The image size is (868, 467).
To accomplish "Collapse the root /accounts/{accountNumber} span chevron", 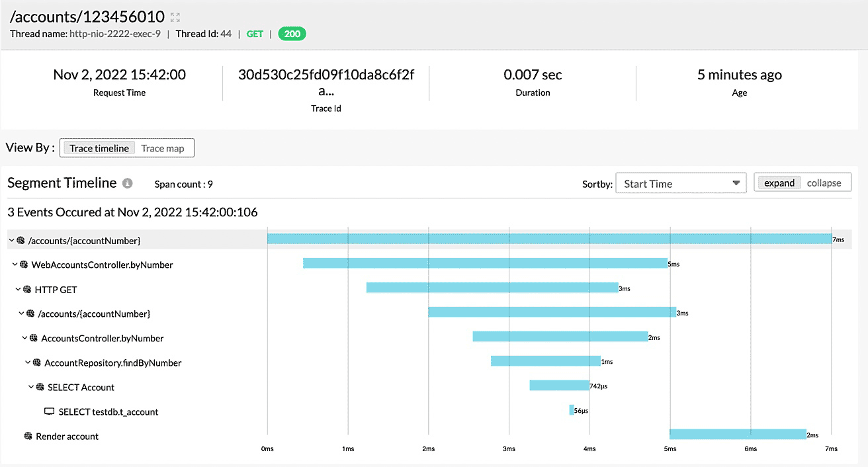I will tap(11, 240).
